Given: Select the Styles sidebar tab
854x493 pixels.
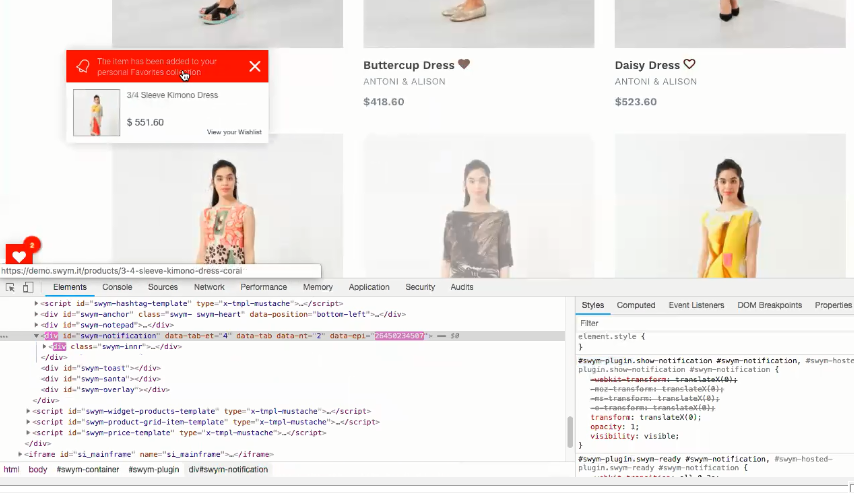Looking at the screenshot, I should click(593, 305).
